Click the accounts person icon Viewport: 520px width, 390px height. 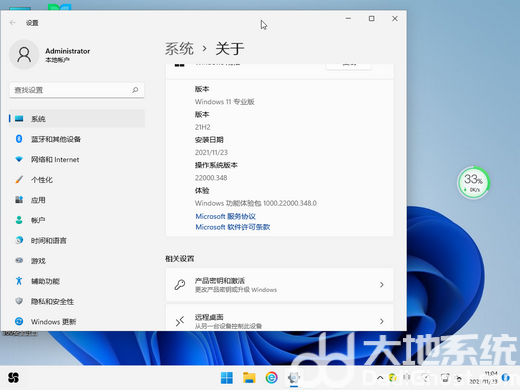[19, 220]
